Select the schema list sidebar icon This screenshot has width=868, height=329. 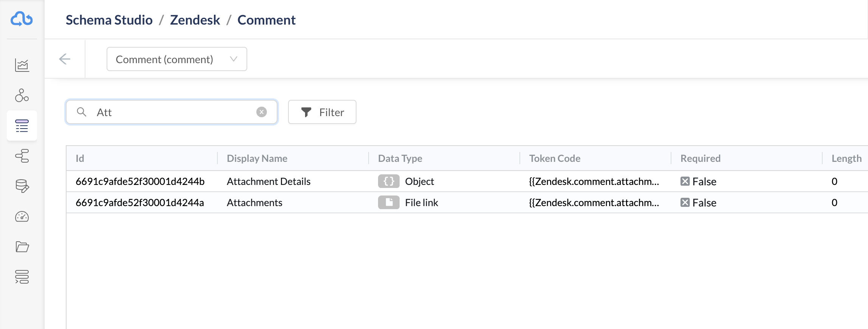[22, 126]
